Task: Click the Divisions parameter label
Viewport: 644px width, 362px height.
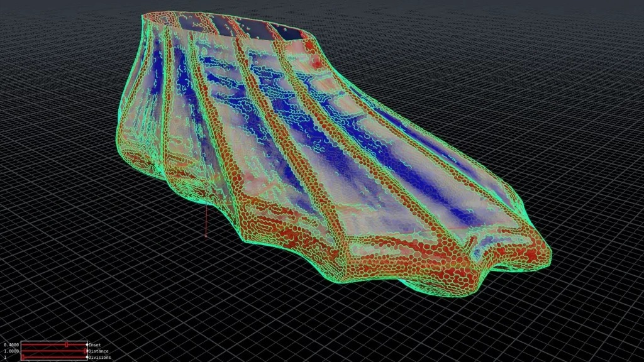Action: pyautogui.click(x=99, y=358)
